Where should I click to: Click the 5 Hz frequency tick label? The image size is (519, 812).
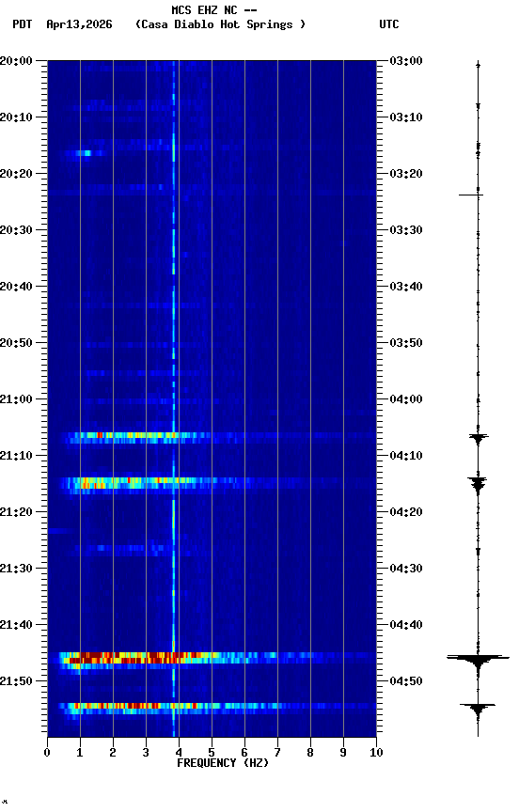click(x=212, y=753)
